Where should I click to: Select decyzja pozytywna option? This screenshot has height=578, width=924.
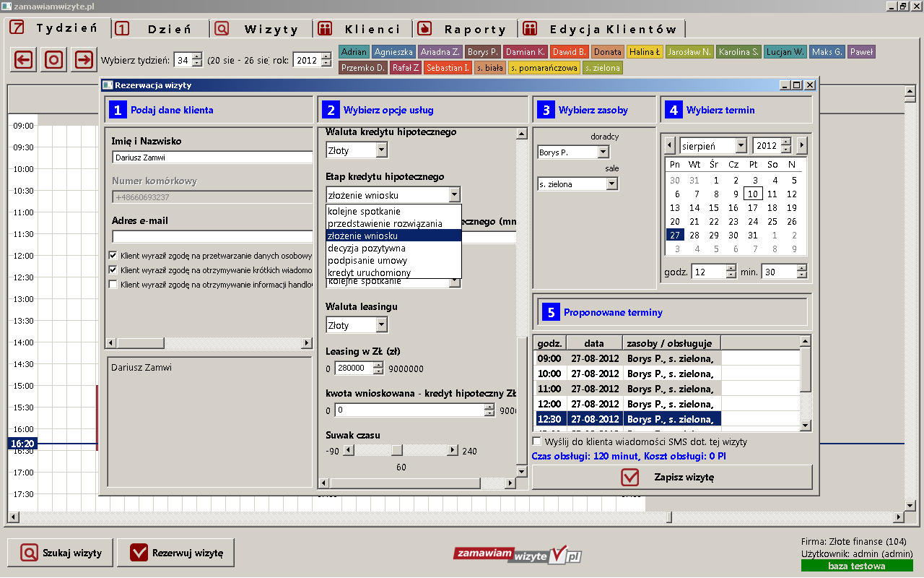(x=393, y=248)
